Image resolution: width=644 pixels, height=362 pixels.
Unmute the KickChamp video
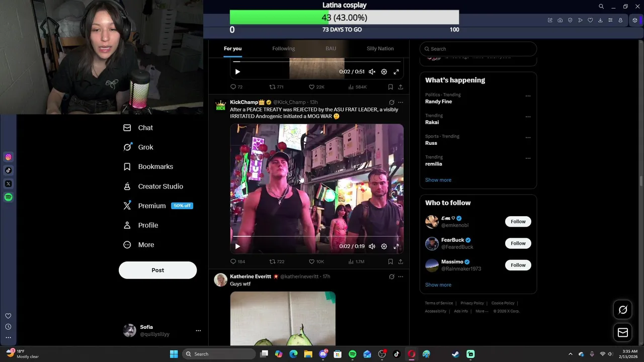coord(372,246)
